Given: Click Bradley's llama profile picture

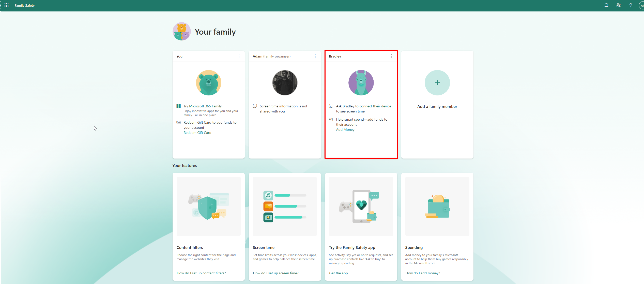Looking at the screenshot, I should 361,82.
